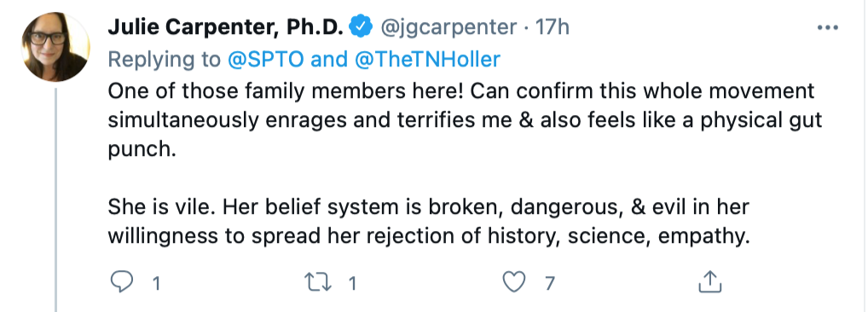This screenshot has width=868, height=312.
Task: Open the three-dot more options menu
Action: click(x=827, y=27)
